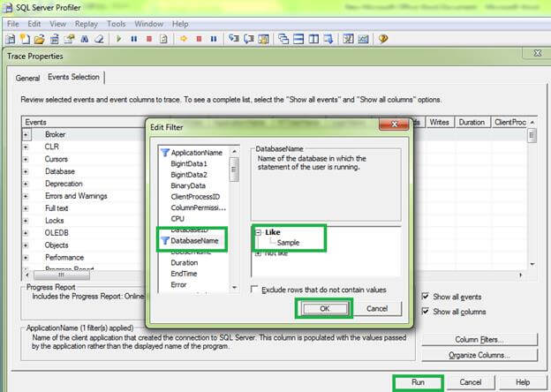Start the trace with the green play icon

pyautogui.click(x=119, y=39)
